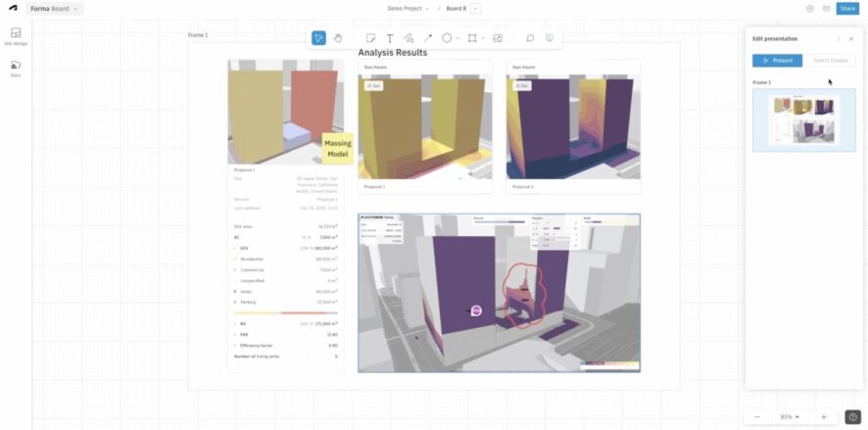868x430 pixels.
Task: Expand the 85% zoom level dropdown
Action: [x=790, y=416]
